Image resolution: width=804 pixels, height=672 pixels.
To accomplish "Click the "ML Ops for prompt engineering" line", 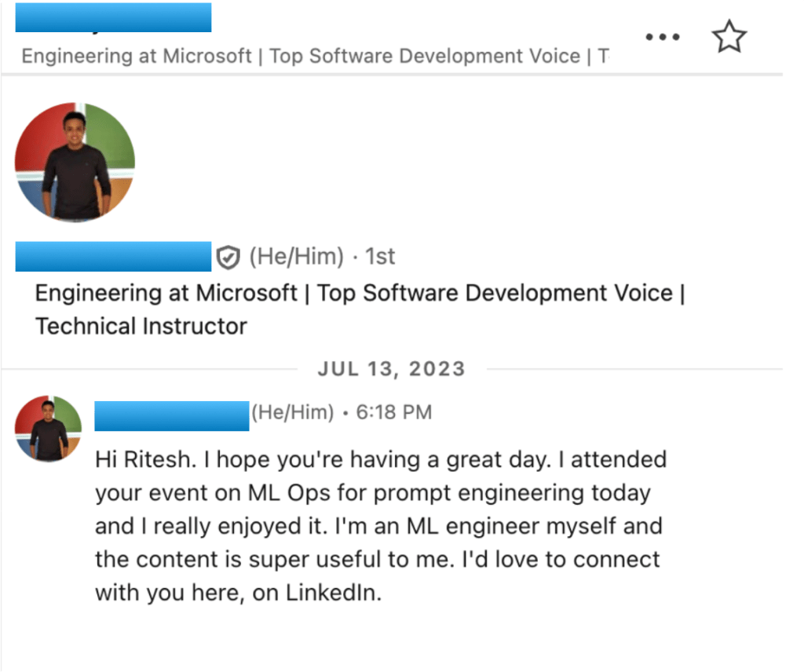I will [372, 493].
